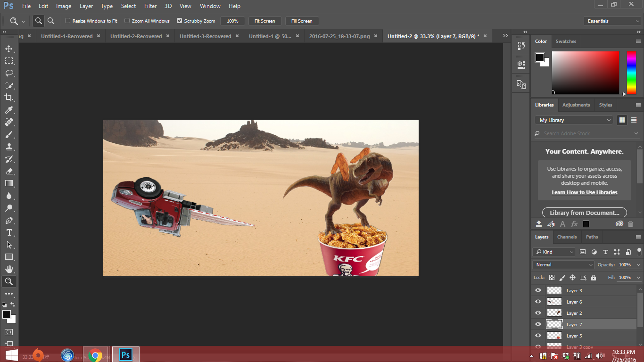Open the Normal blend mode dropdown
The width and height of the screenshot is (644, 362).
pyautogui.click(x=563, y=265)
